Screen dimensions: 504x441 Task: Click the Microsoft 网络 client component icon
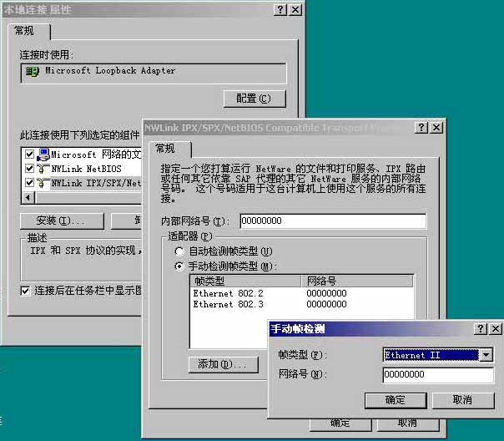(43, 155)
